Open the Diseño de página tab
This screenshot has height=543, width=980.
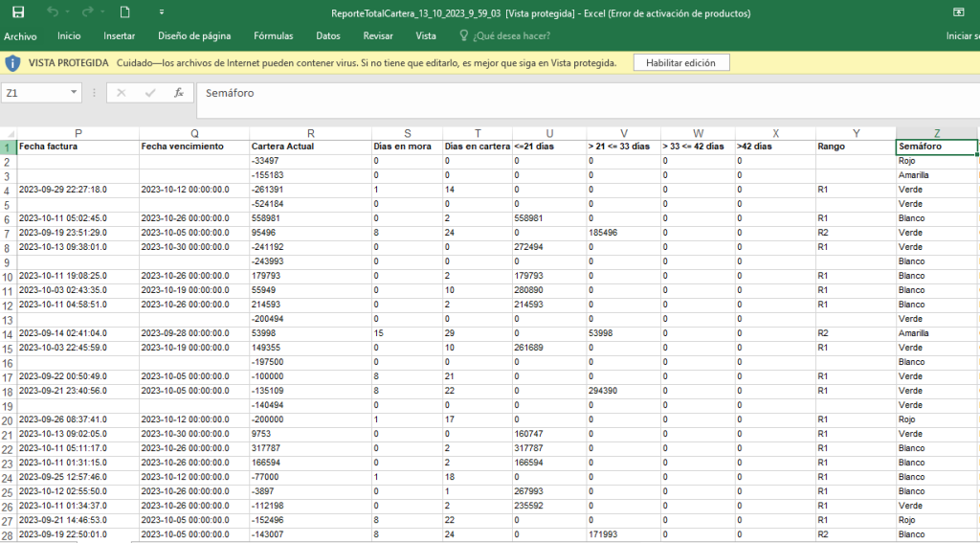click(x=194, y=36)
